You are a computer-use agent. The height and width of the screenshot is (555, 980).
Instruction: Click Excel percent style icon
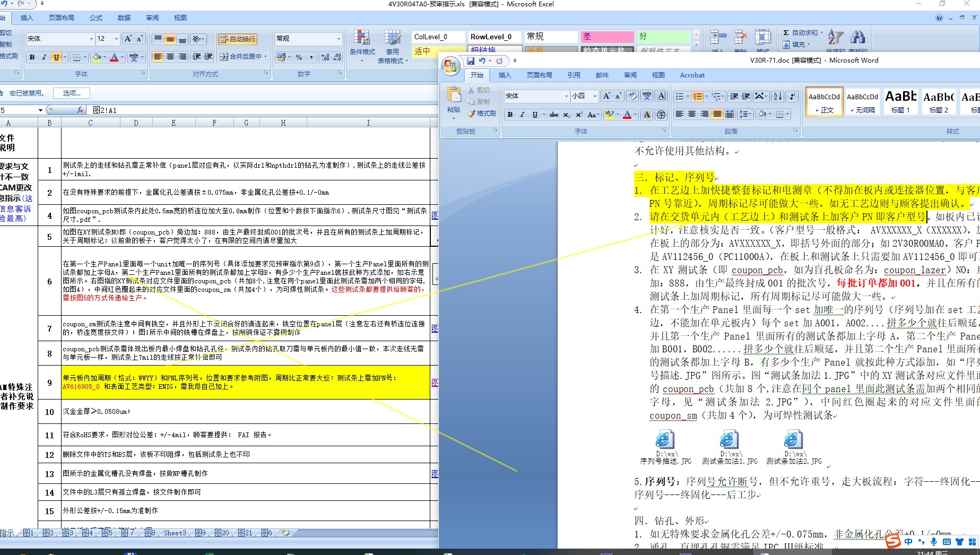tap(299, 57)
